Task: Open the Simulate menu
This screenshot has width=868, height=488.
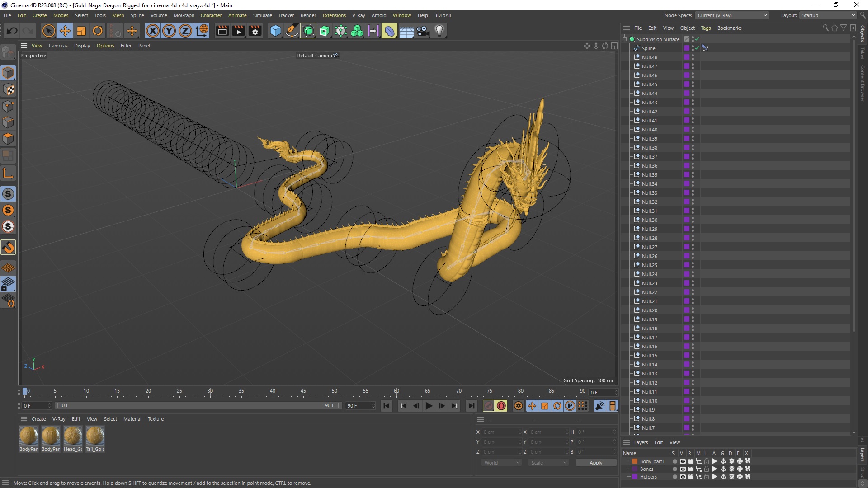Action: point(263,15)
